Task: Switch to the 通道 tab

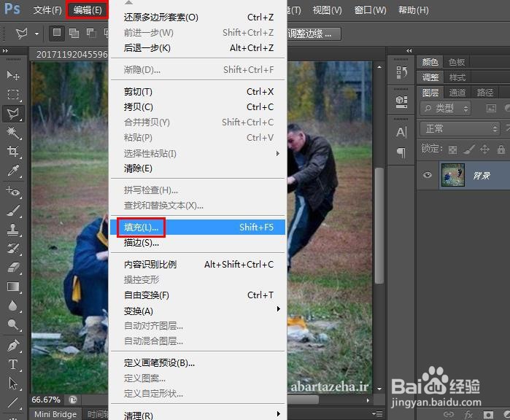Action: (x=457, y=93)
